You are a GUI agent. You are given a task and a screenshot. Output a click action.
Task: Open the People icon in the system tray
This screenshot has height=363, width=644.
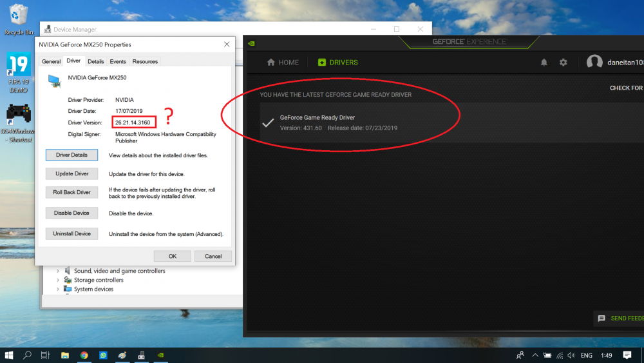click(x=520, y=355)
